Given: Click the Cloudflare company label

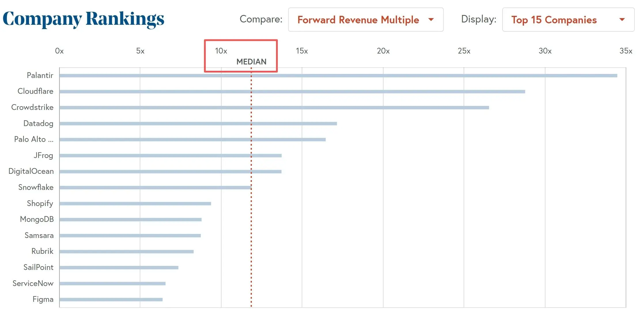Looking at the screenshot, I should 35,91.
